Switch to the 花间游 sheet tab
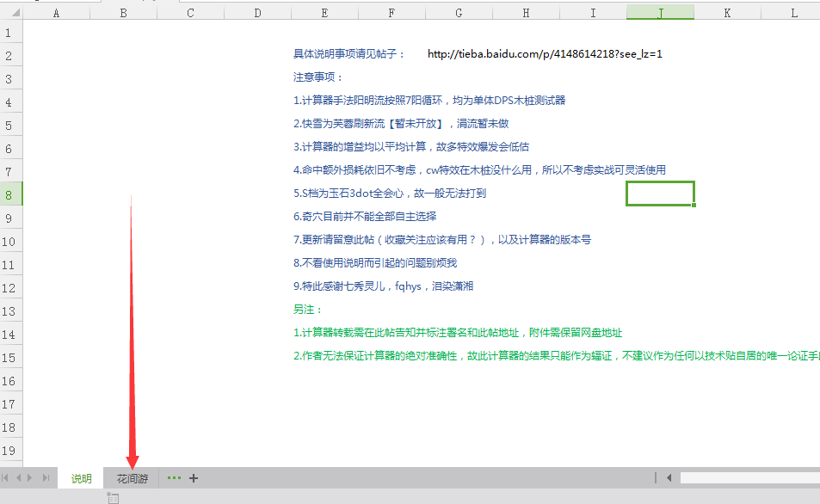Screen dimensions: 820x504 pyautogui.click(x=133, y=478)
